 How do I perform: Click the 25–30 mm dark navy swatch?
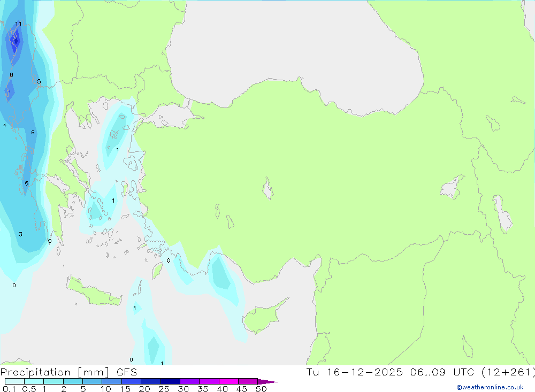(x=170, y=381)
